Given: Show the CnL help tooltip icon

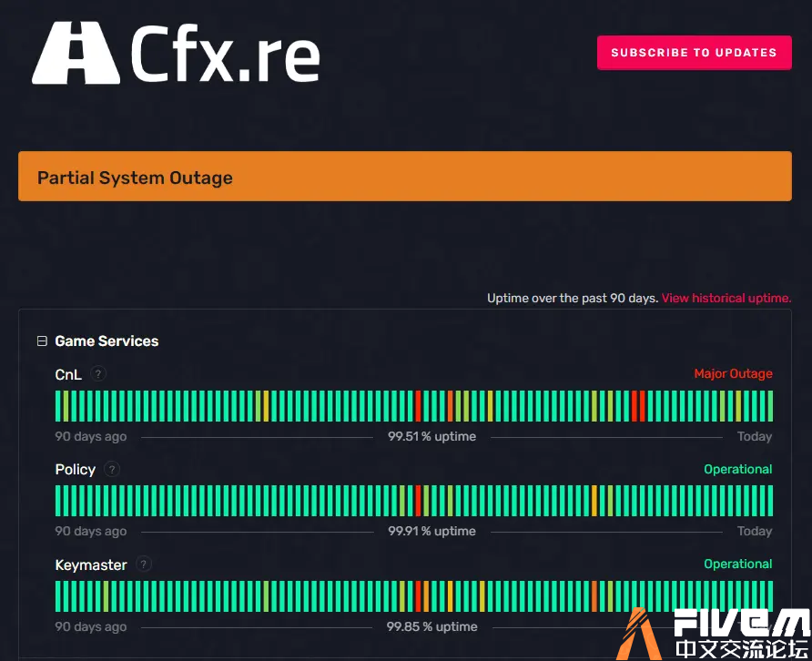Looking at the screenshot, I should [98, 373].
